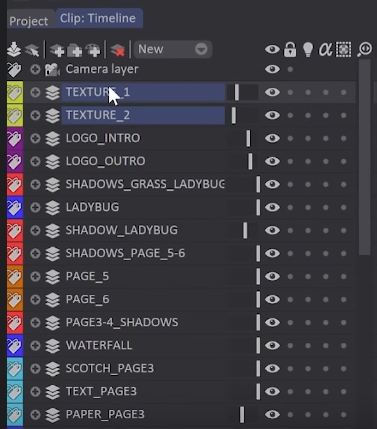Viewport: 377px width, 429px height.
Task: Adjust opacity slider of TEXTURE_1 layer
Action: click(242, 92)
